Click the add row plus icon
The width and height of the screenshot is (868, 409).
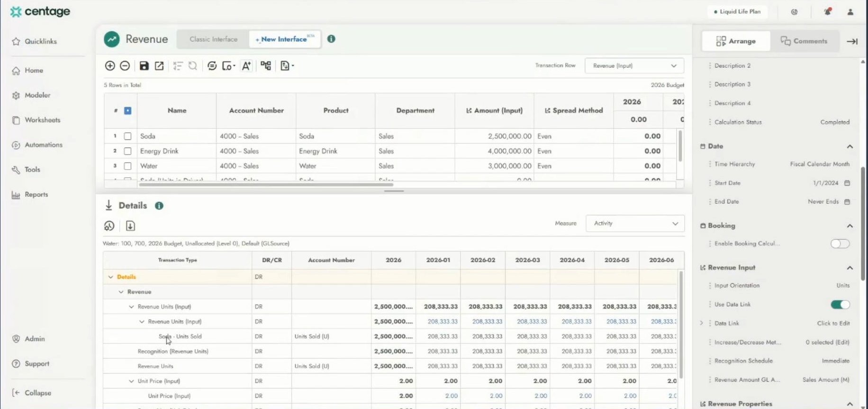(110, 66)
